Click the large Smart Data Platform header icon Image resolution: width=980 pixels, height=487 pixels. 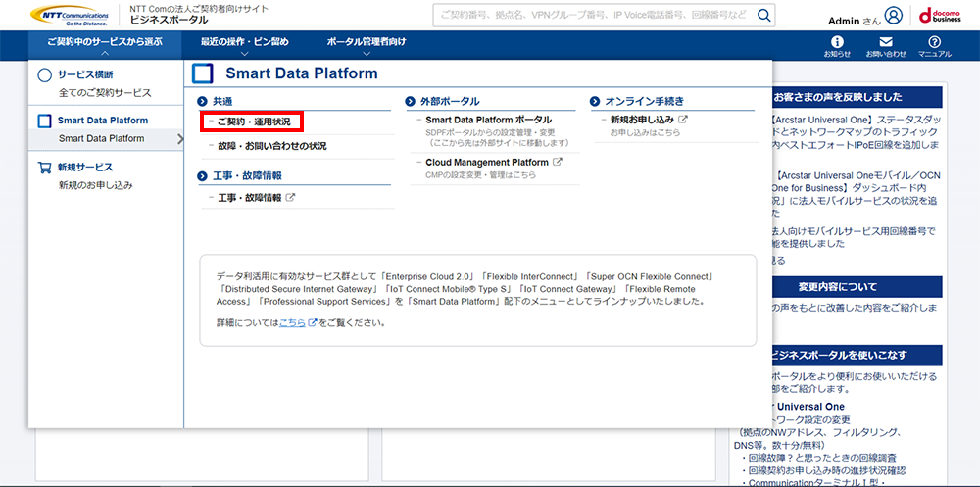click(x=203, y=73)
